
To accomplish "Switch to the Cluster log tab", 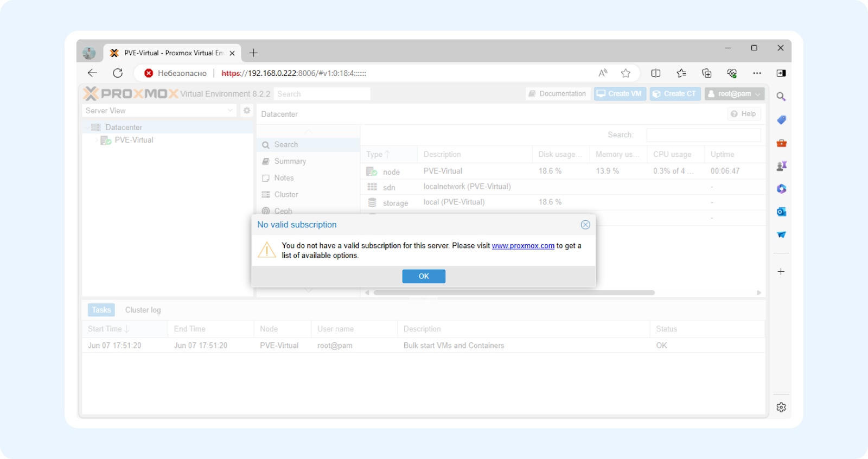I will point(143,310).
